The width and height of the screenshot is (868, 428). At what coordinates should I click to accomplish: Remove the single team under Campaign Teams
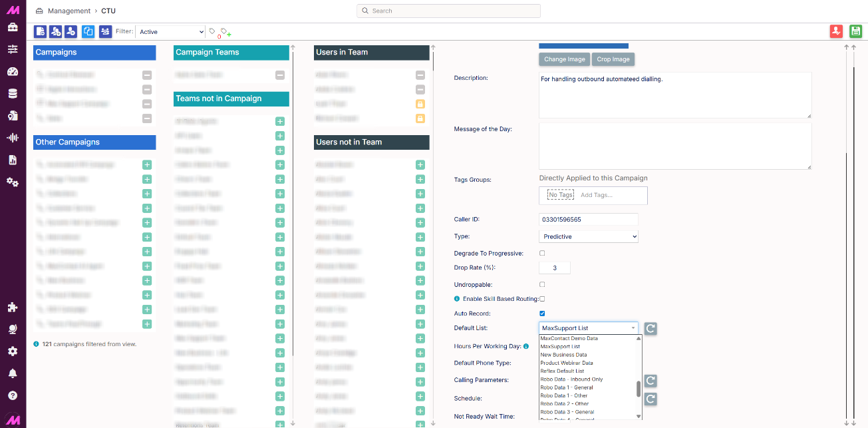point(280,76)
